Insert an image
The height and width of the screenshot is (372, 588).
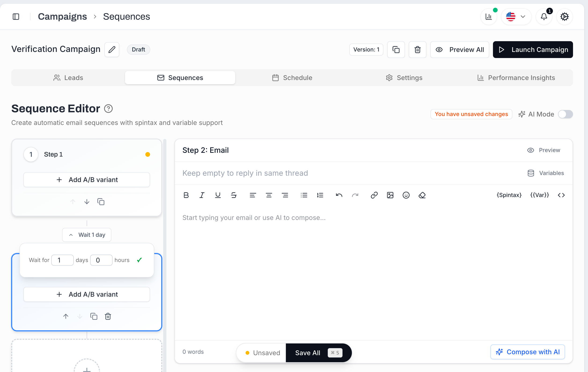[390, 195]
